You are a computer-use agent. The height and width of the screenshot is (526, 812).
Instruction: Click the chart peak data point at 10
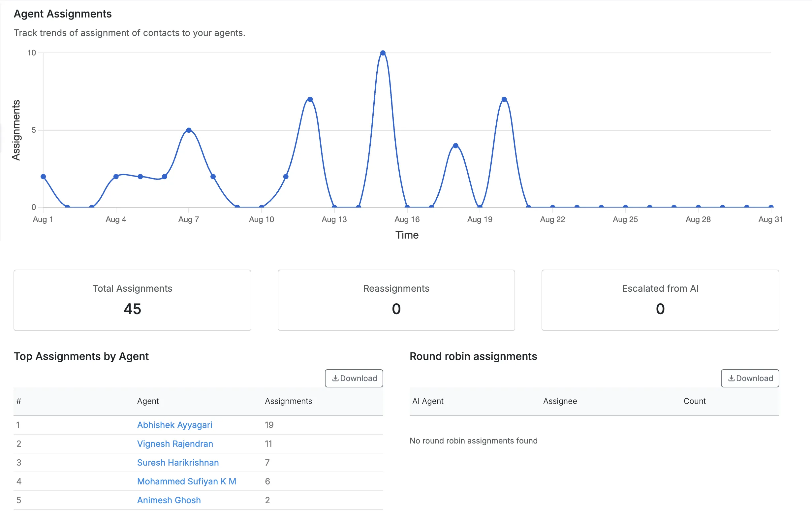[x=383, y=53]
